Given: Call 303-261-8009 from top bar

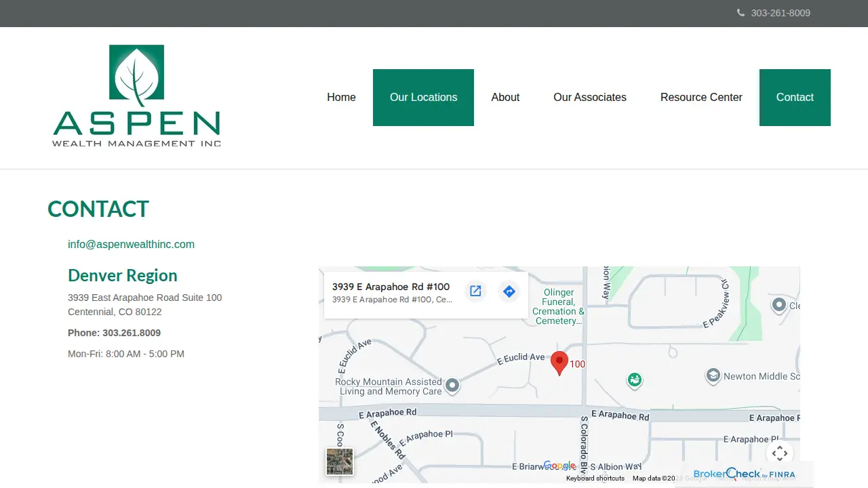Looking at the screenshot, I should click(781, 13).
